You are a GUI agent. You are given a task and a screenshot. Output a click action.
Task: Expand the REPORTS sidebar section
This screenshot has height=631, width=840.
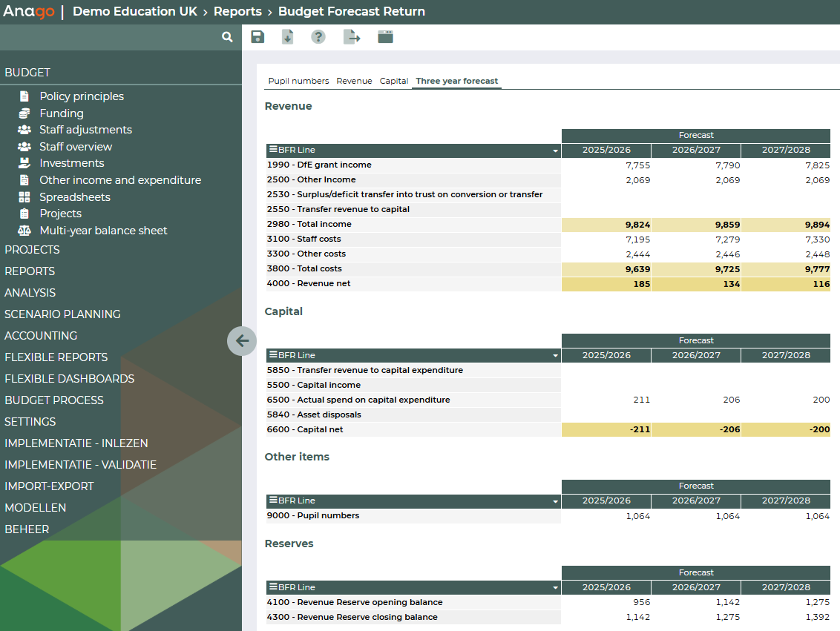tap(30, 271)
